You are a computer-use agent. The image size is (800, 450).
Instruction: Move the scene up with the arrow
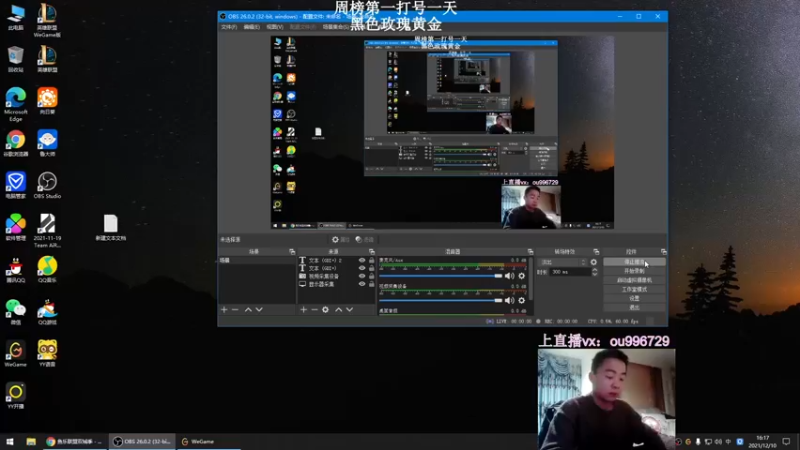pos(248,310)
